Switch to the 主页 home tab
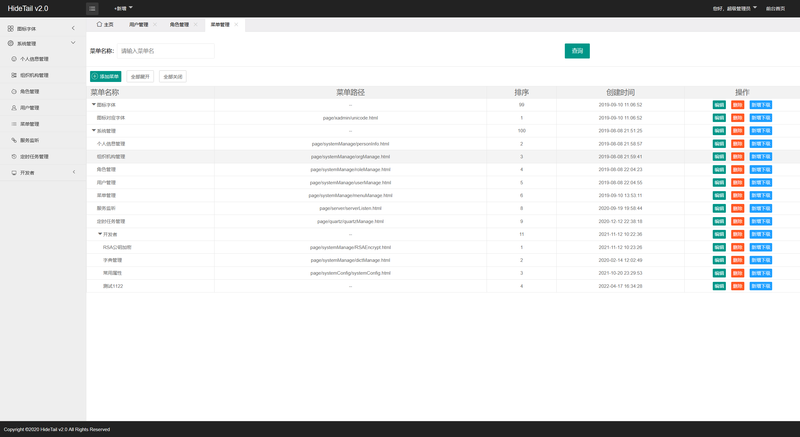This screenshot has height=437, width=800. (105, 24)
